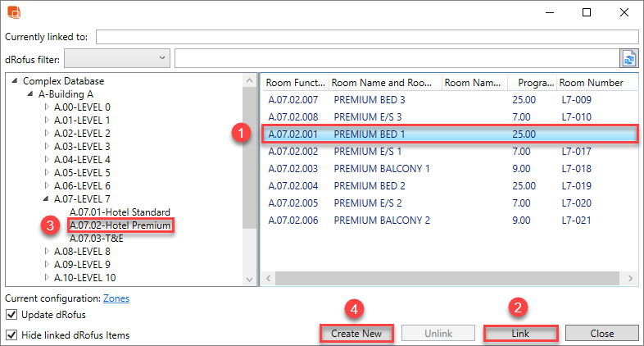This screenshot has width=644, height=346.
Task: Select A.07.02-Hotel Premium in the tree
Action: tap(120, 225)
